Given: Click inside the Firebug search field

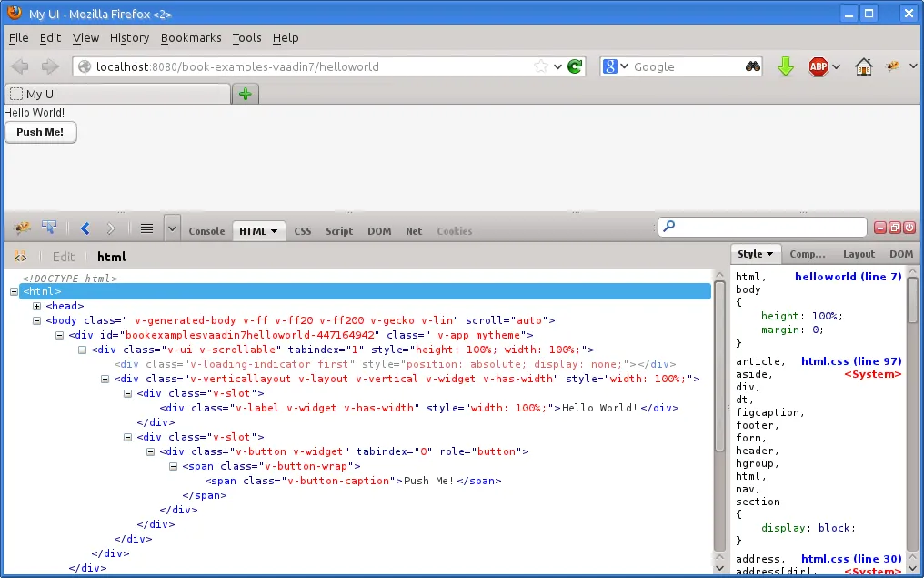Looking at the screenshot, I should [x=762, y=227].
